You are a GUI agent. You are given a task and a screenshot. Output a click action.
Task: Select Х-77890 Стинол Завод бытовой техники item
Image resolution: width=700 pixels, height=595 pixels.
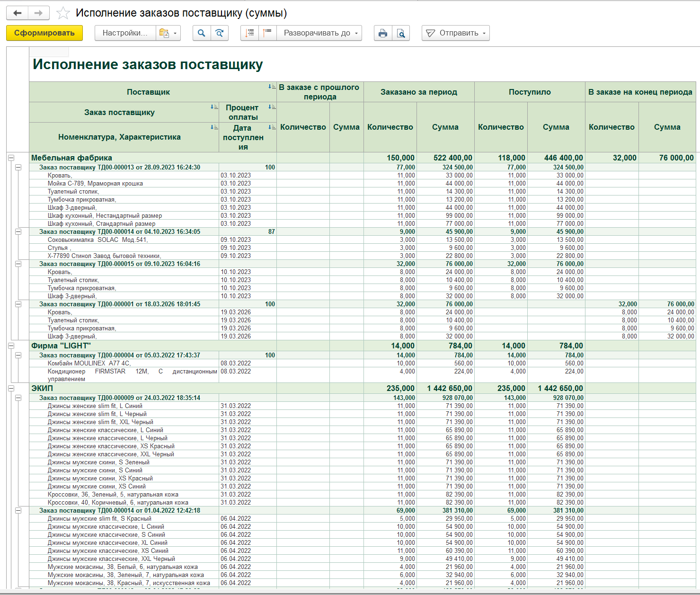click(x=105, y=256)
